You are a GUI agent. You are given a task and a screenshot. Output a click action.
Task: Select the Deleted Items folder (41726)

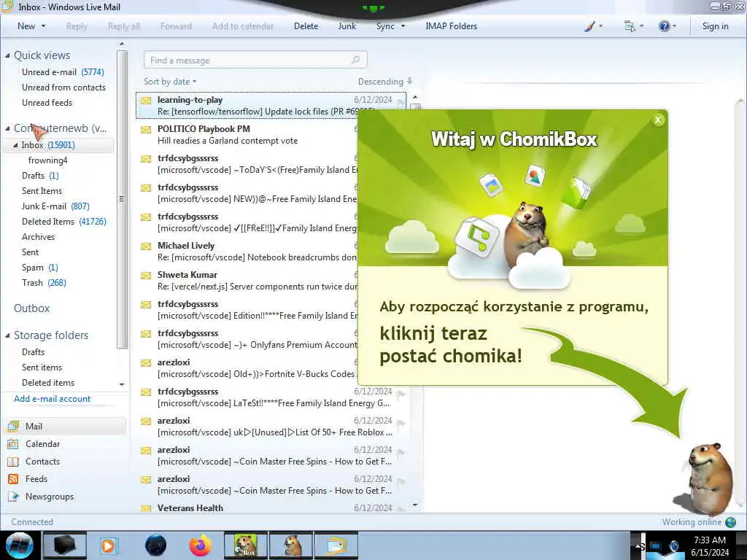point(64,222)
